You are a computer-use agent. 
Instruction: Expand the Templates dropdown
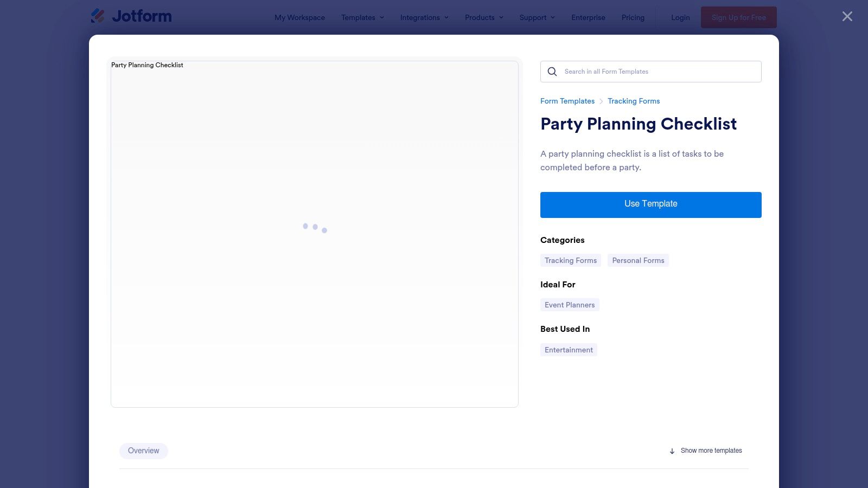362,17
